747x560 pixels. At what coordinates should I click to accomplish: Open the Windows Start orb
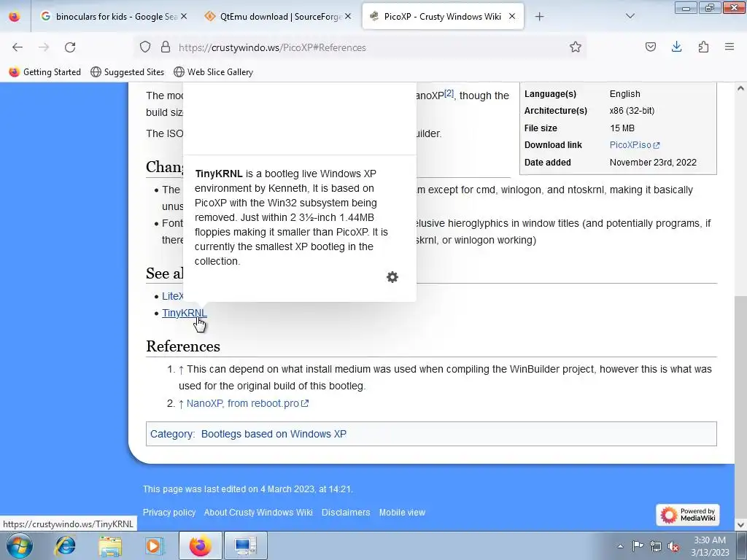[x=20, y=545]
